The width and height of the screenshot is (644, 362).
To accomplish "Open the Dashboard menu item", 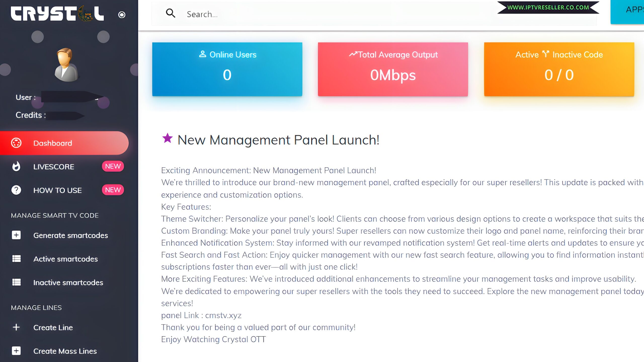I will tap(64, 143).
